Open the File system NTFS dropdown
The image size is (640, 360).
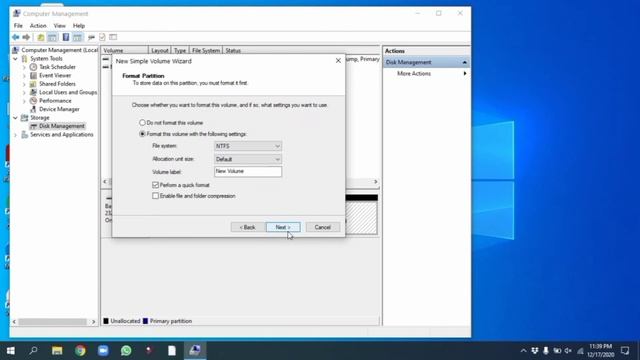click(x=248, y=146)
